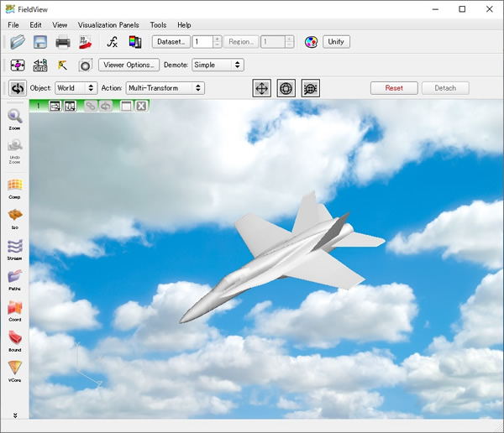Open the Action dropdown showing Multi-Transform
This screenshot has width=504, height=433.
click(165, 88)
